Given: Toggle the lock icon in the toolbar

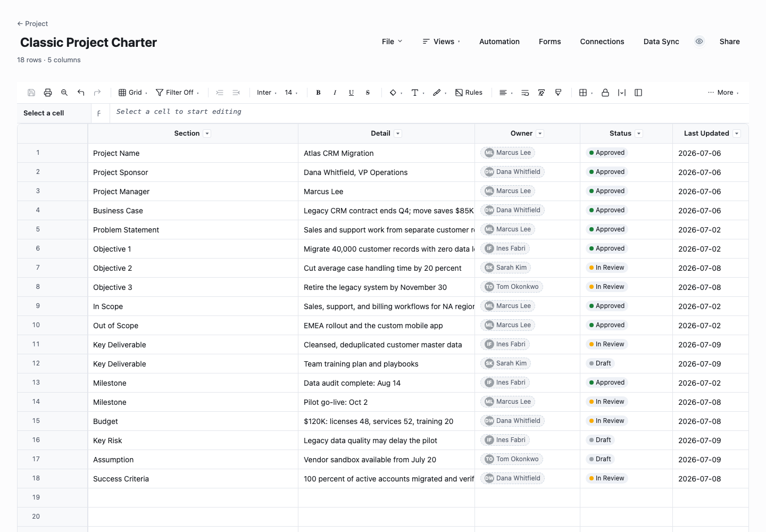Looking at the screenshot, I should (605, 93).
